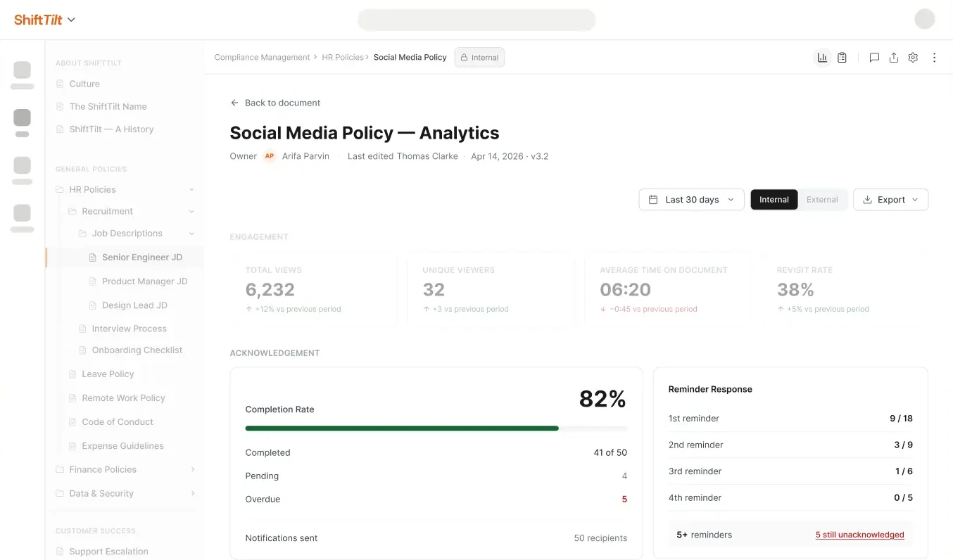
Task: Select Design Lead JD in sidebar
Action: pyautogui.click(x=134, y=305)
